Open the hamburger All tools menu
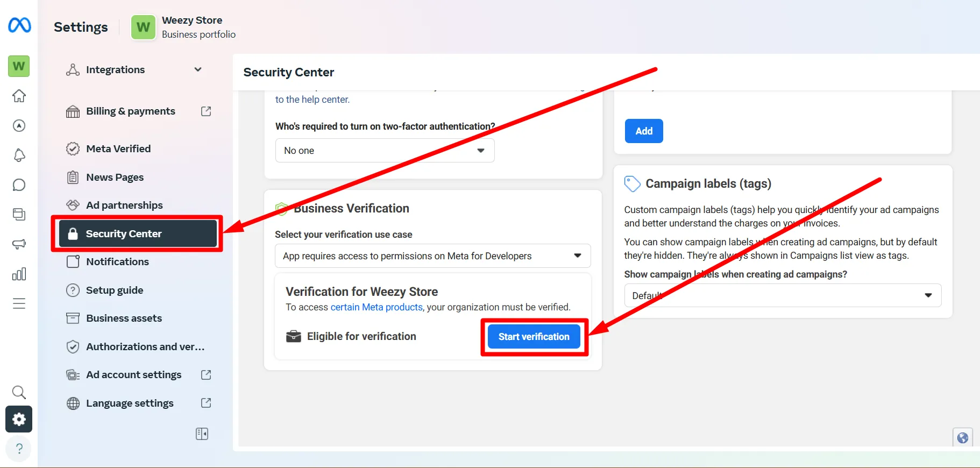The width and height of the screenshot is (980, 468). (x=19, y=303)
